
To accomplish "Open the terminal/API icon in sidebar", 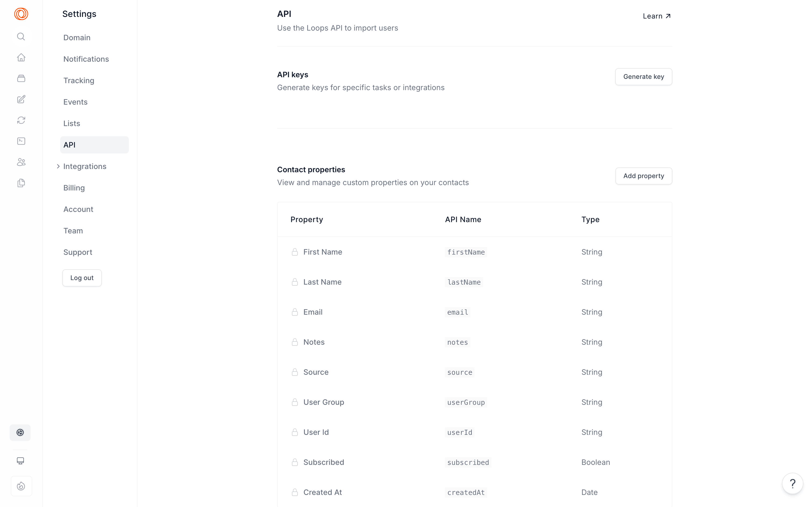I will (x=21, y=141).
